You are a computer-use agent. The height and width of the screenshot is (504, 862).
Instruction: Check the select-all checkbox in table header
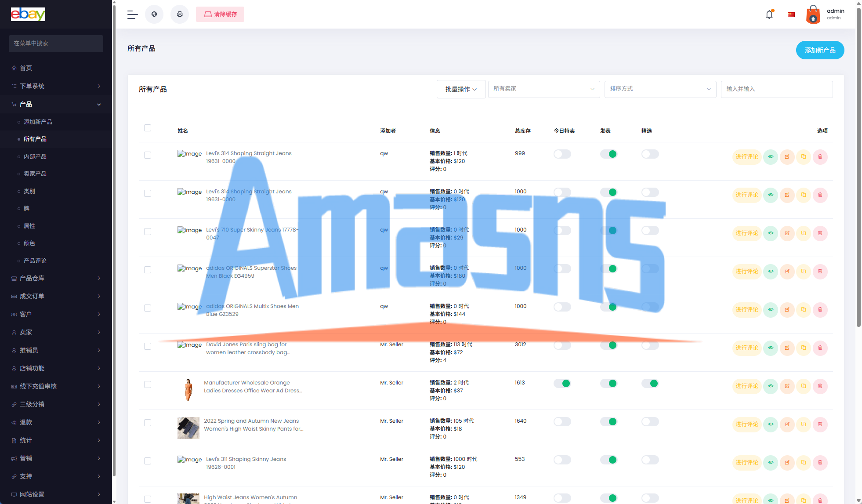(x=148, y=128)
